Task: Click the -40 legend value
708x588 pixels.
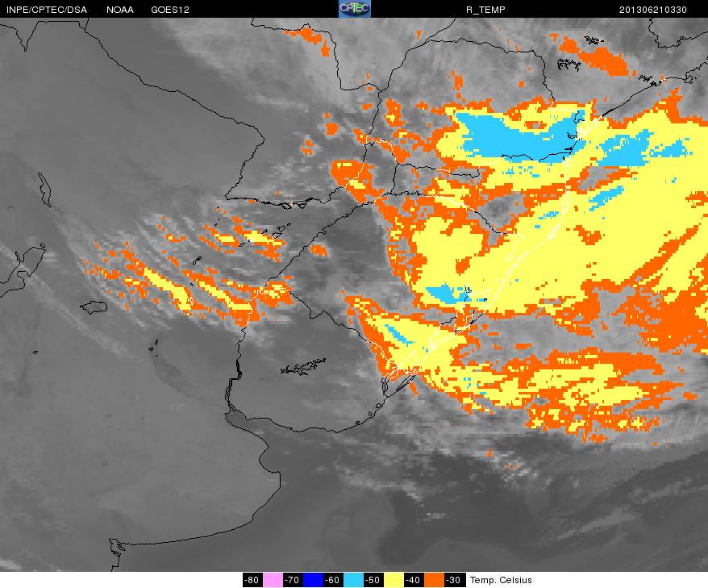Action: (x=413, y=580)
